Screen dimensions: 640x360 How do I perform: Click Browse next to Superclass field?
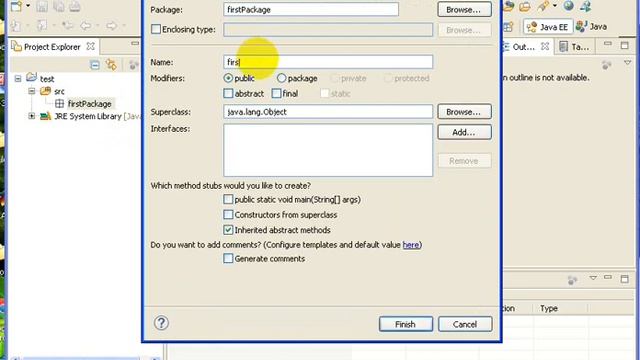coord(464,111)
